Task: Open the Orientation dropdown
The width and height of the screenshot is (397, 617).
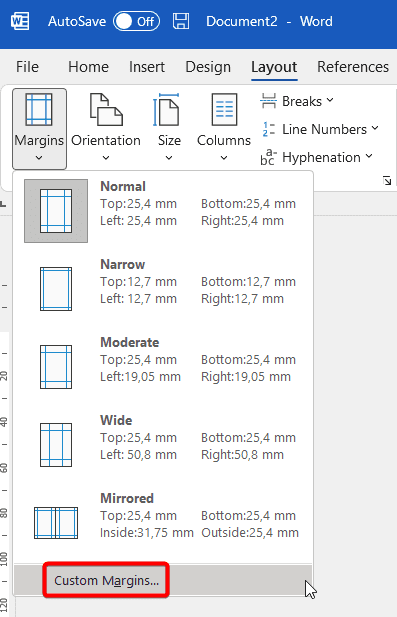Action: pyautogui.click(x=106, y=129)
